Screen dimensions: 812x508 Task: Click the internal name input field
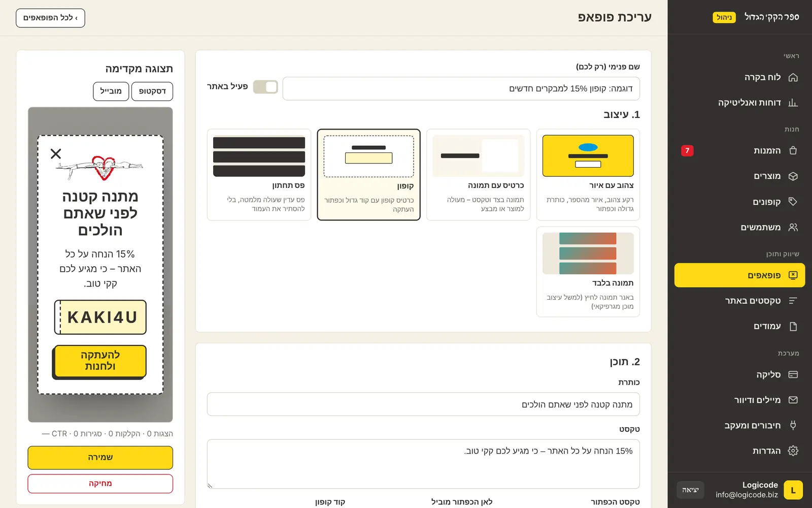(461, 88)
